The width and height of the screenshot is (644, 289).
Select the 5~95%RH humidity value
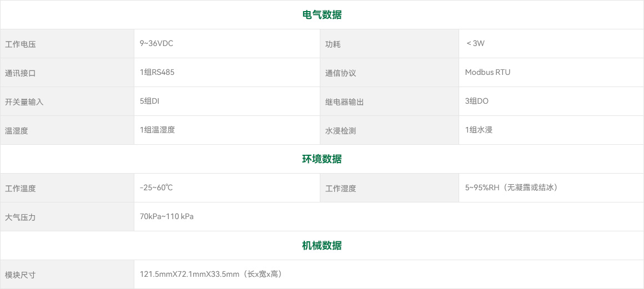[511, 188]
